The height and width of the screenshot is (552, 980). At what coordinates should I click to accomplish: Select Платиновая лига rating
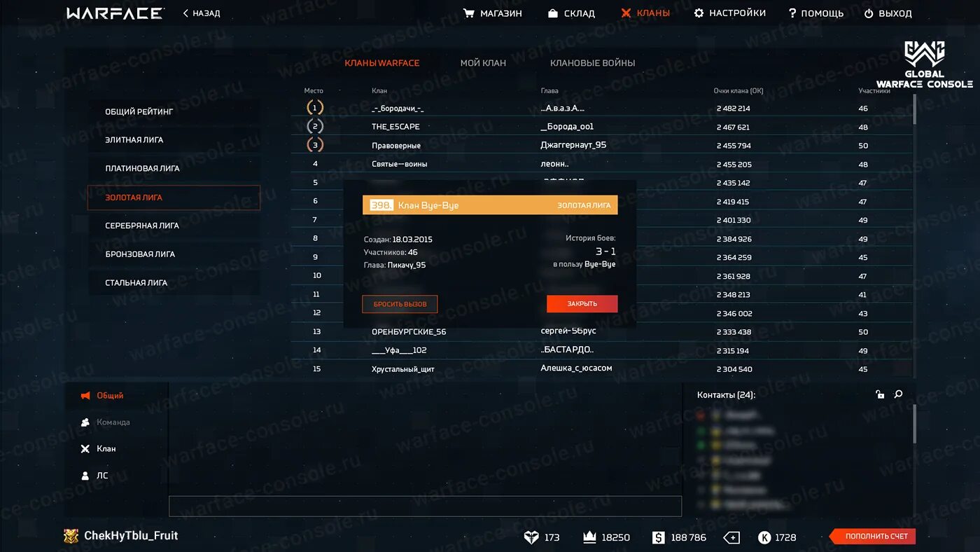click(x=174, y=169)
